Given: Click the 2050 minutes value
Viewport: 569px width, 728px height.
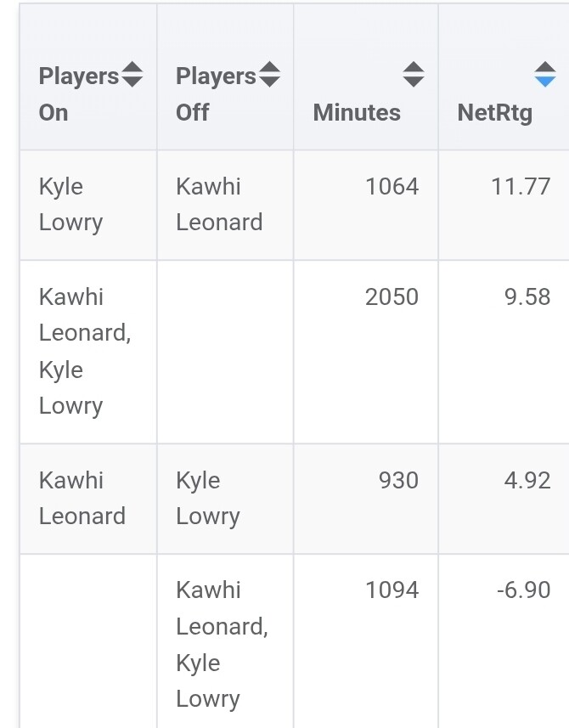Looking at the screenshot, I should coord(392,296).
